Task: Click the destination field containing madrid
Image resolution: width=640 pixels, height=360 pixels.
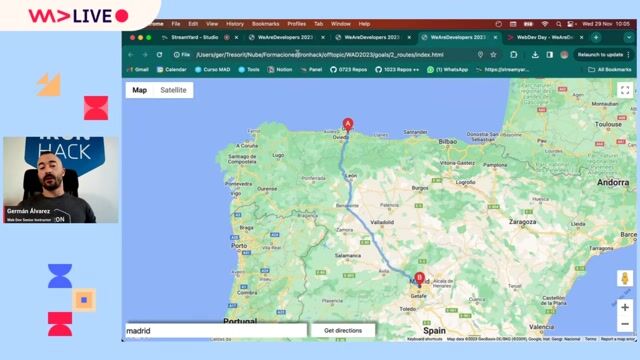Action: click(x=216, y=331)
